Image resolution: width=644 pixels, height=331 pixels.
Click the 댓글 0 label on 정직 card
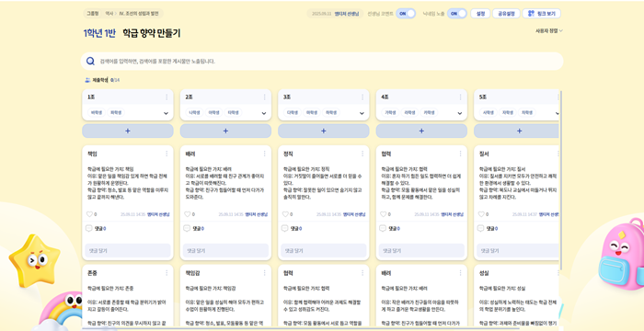(295, 229)
